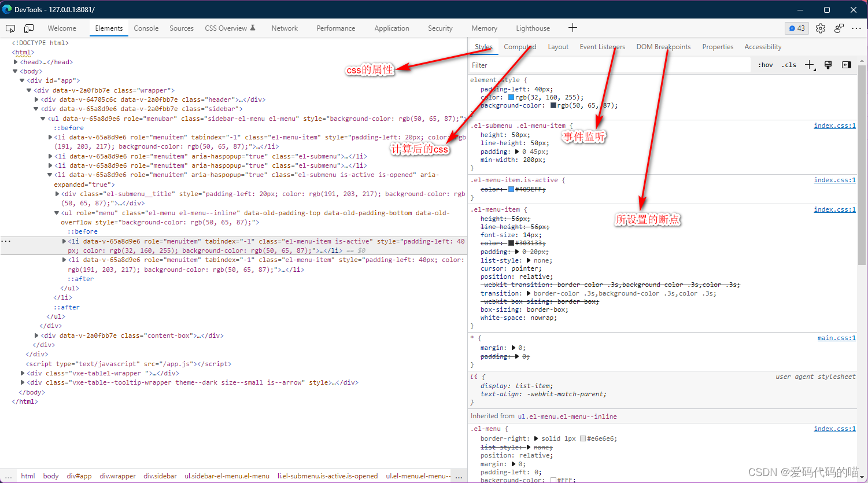Image resolution: width=868 pixels, height=483 pixels.
Task: Open the 43 issues counter badge
Action: (797, 28)
